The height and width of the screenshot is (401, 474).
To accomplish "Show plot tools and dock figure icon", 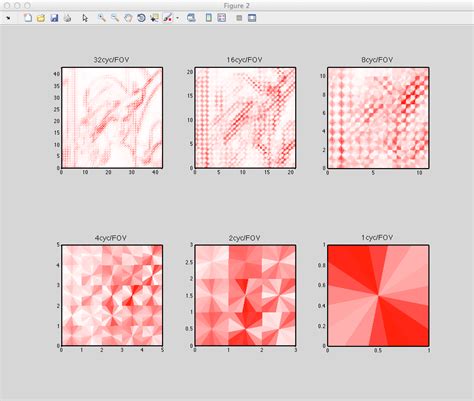I will tap(252, 18).
